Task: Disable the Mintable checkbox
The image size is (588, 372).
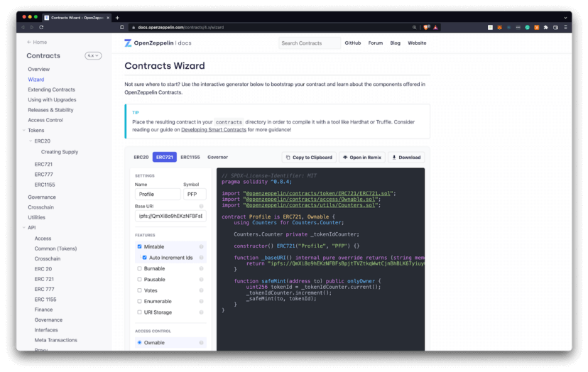Action: click(x=139, y=246)
